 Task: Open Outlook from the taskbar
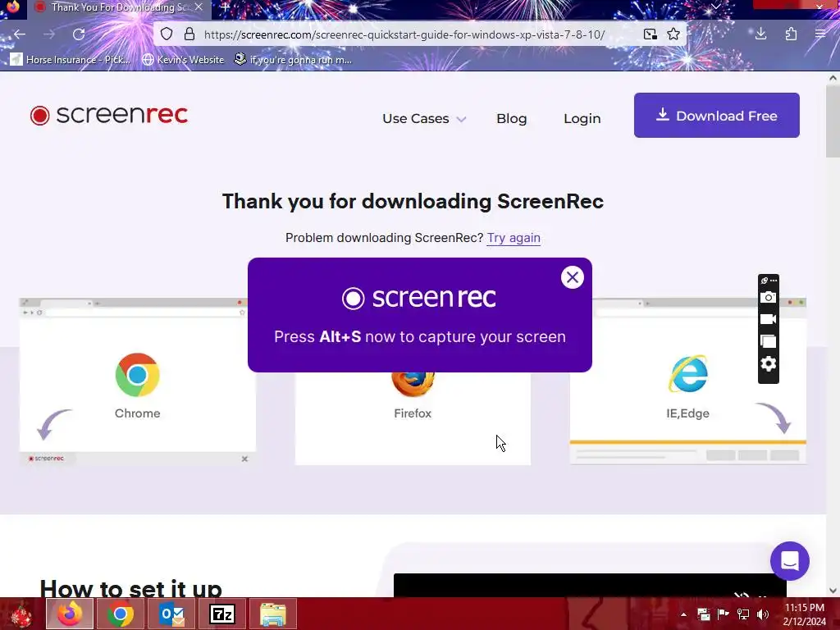click(x=171, y=614)
